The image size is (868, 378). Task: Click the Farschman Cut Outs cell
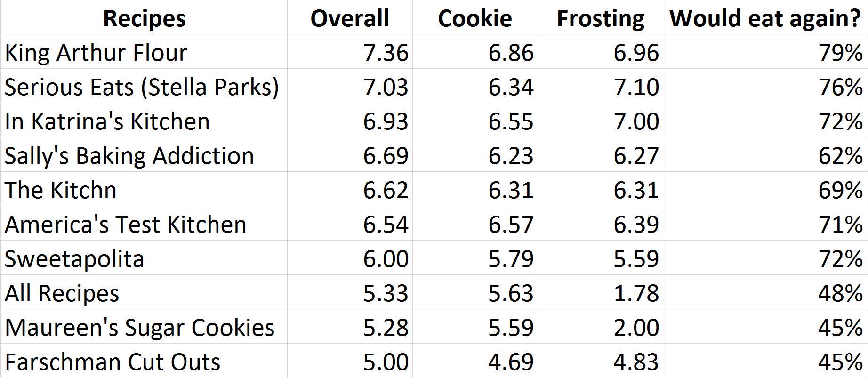tap(144, 361)
